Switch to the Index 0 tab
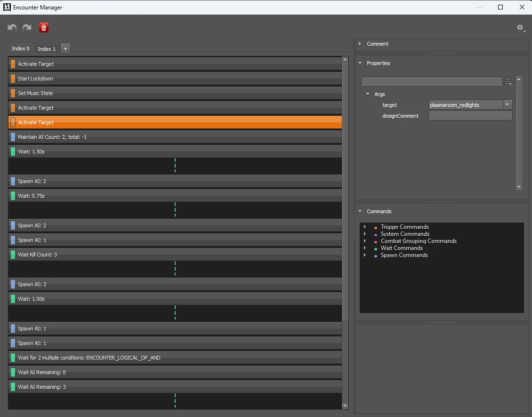The width and height of the screenshot is (532, 417). [21, 48]
